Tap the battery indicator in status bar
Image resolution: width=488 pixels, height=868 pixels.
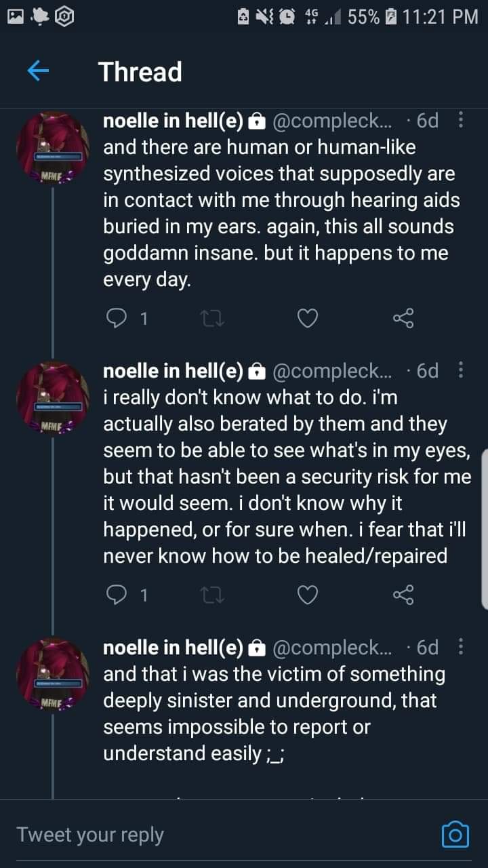coord(391,16)
